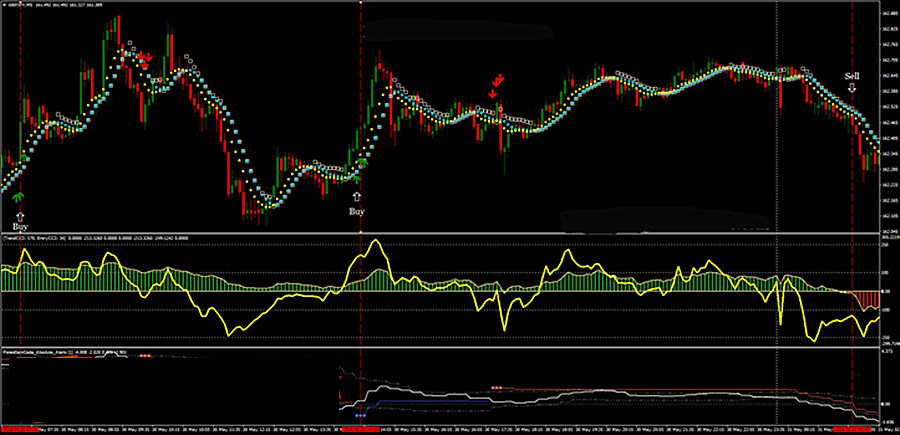Click the white Sell arrow signal
Image resolution: width=900 pixels, height=435 pixels.
coord(851,88)
